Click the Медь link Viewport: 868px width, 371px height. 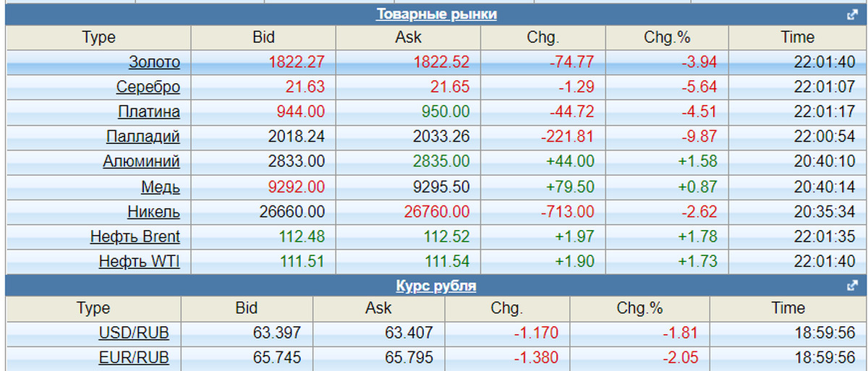click(x=161, y=187)
